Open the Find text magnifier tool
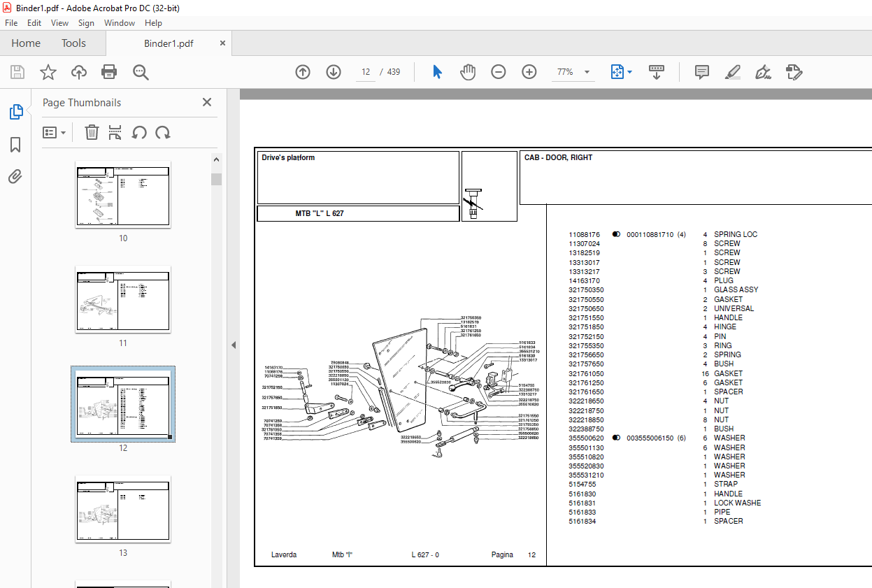Viewport: 872px width, 588px height. point(141,72)
